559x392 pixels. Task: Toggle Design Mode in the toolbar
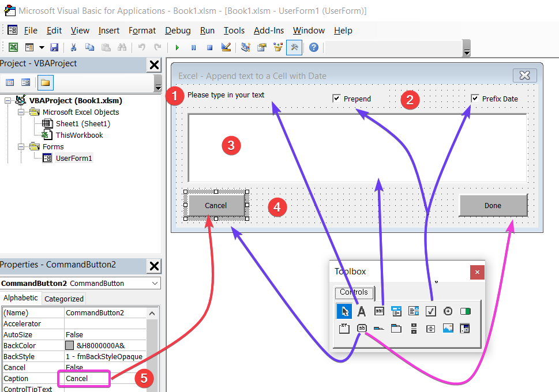pos(226,47)
